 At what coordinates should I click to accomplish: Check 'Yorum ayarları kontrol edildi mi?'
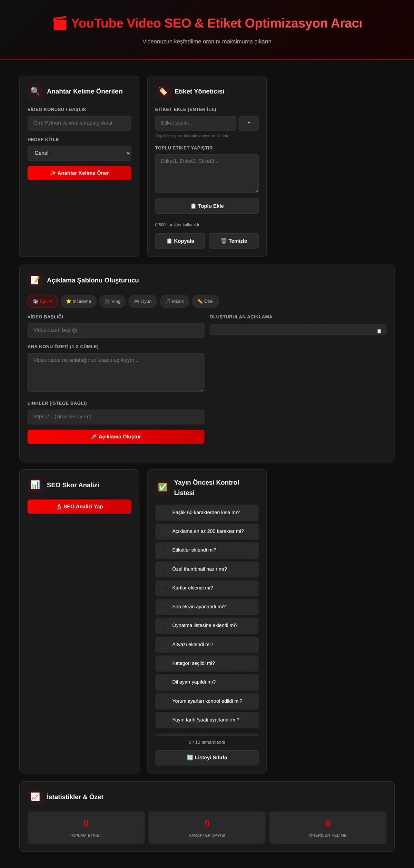165,701
